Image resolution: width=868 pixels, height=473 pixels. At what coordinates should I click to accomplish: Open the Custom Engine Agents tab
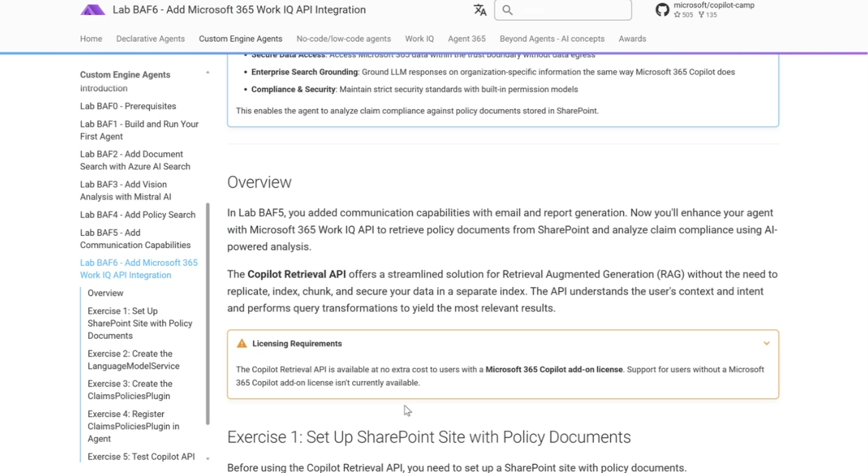click(241, 39)
